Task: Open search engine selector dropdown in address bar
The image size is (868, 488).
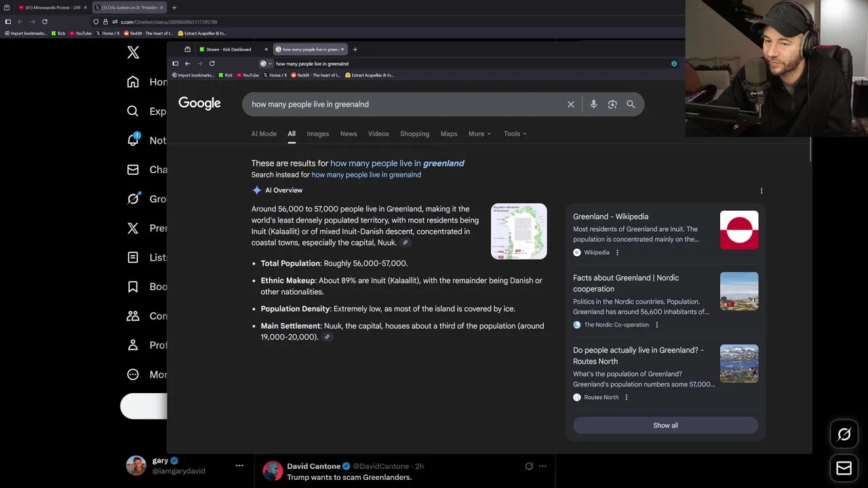Action: (x=266, y=64)
